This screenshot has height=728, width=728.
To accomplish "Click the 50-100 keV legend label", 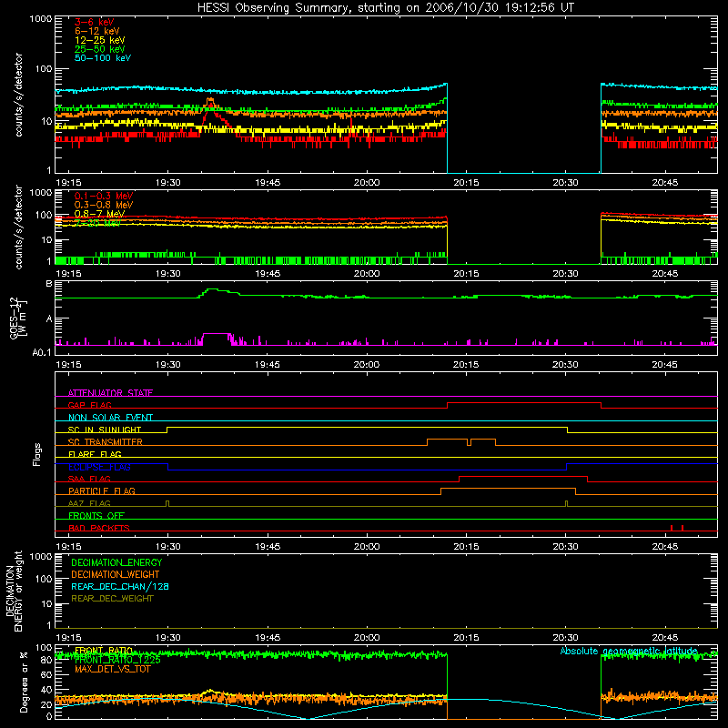I will [102, 58].
